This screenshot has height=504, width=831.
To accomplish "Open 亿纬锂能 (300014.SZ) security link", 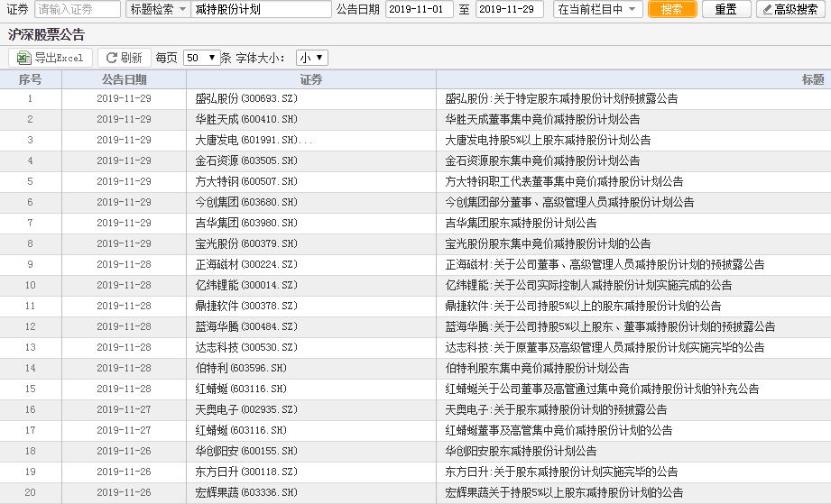I will 245,285.
